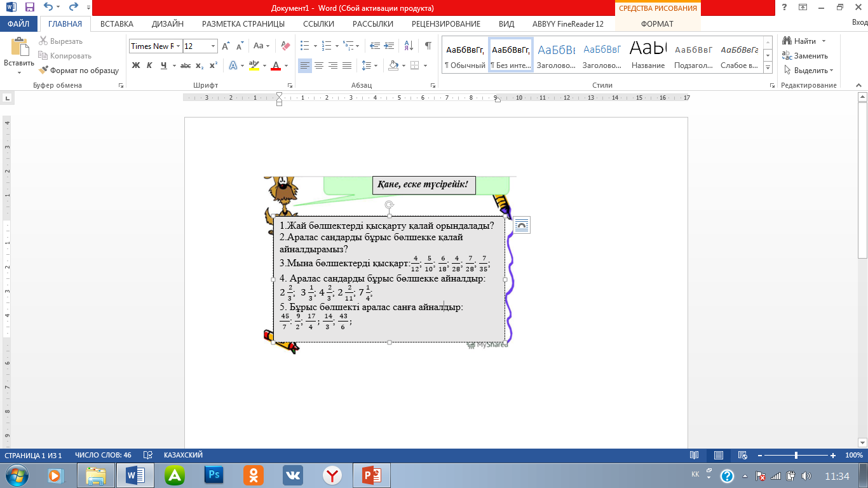
Task: Open Word Help via the question mark
Action: coord(785,8)
